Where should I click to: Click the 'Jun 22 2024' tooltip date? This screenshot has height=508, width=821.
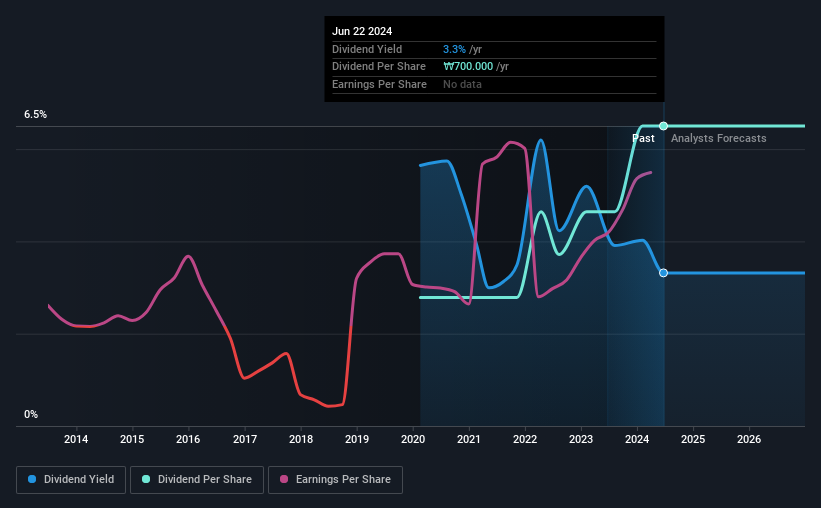pyautogui.click(x=362, y=31)
